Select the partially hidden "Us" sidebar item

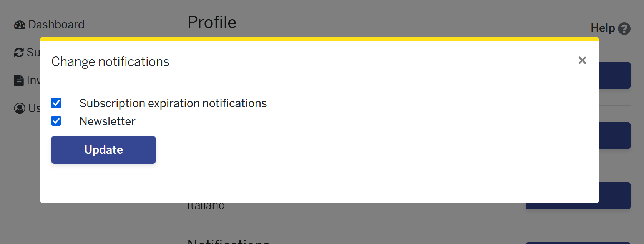34,108
